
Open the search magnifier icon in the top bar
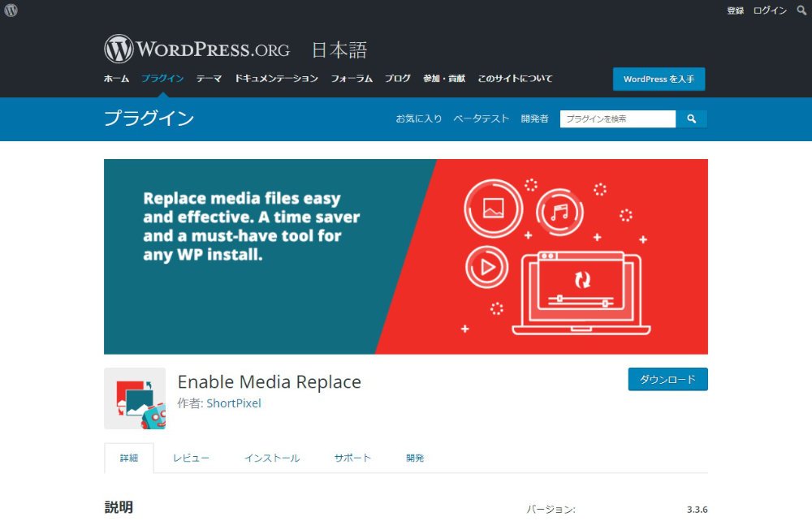tap(801, 11)
